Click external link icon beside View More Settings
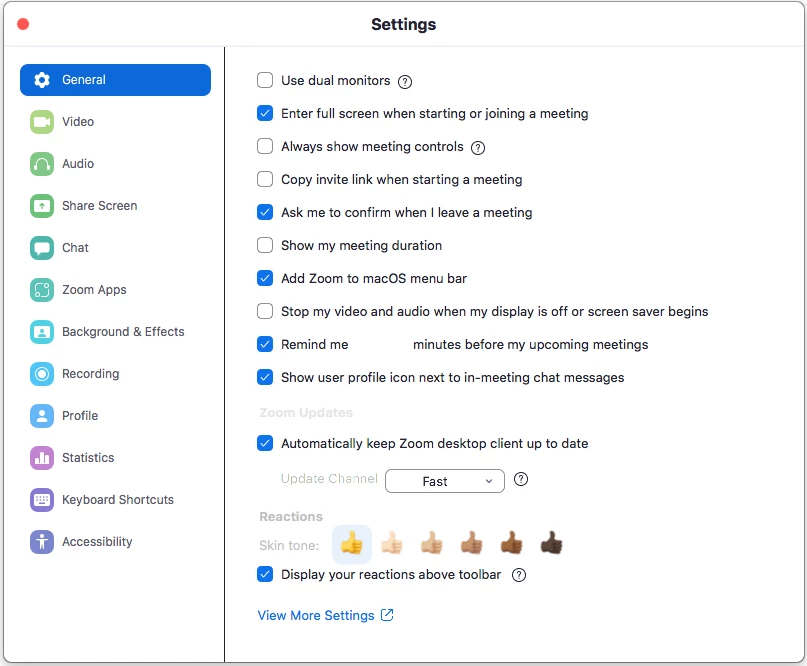807x666 pixels. 387,615
